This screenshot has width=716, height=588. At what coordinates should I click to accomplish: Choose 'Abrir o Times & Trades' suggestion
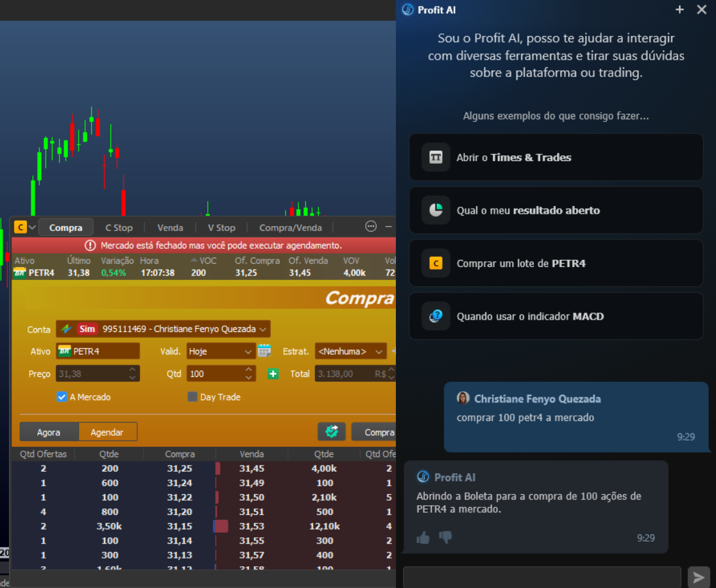[x=556, y=158]
